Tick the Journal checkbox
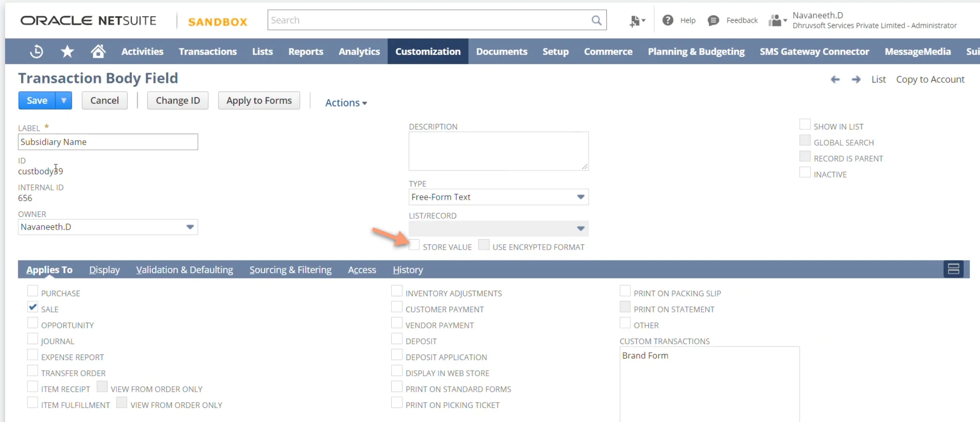Image resolution: width=980 pixels, height=422 pixels. [x=33, y=339]
